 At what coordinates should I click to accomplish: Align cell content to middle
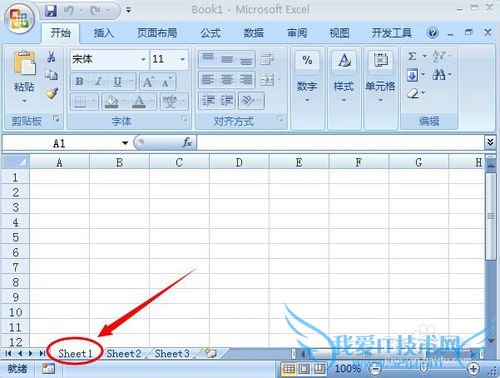click(227, 59)
